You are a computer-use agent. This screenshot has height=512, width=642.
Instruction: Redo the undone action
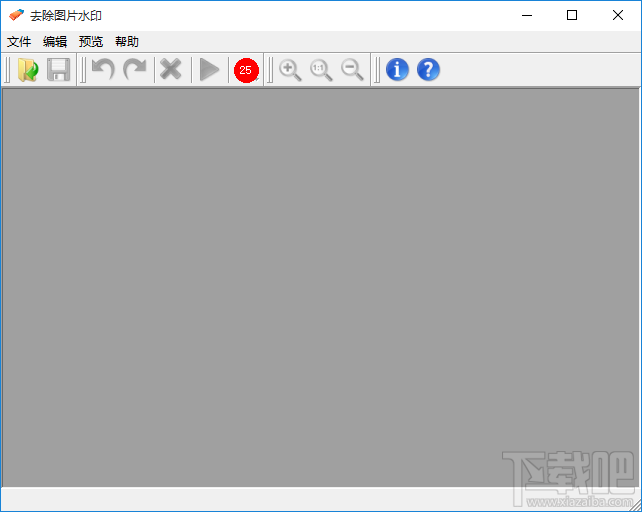tap(135, 70)
